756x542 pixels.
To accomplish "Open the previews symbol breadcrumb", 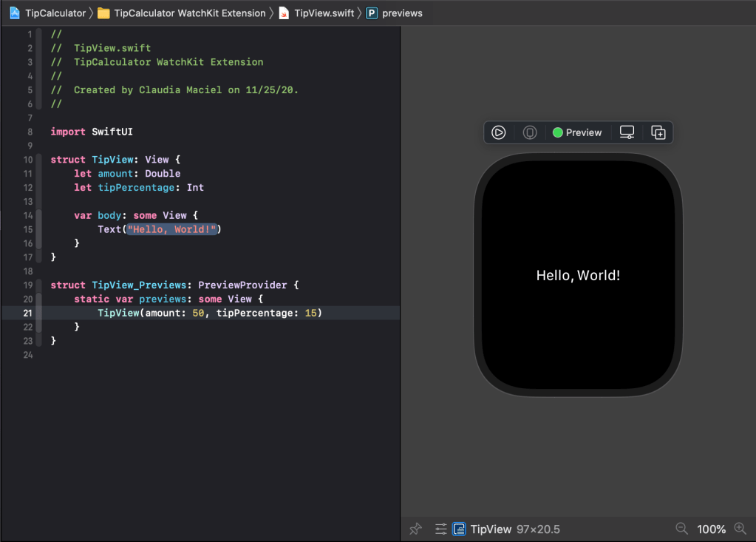I will [395, 13].
